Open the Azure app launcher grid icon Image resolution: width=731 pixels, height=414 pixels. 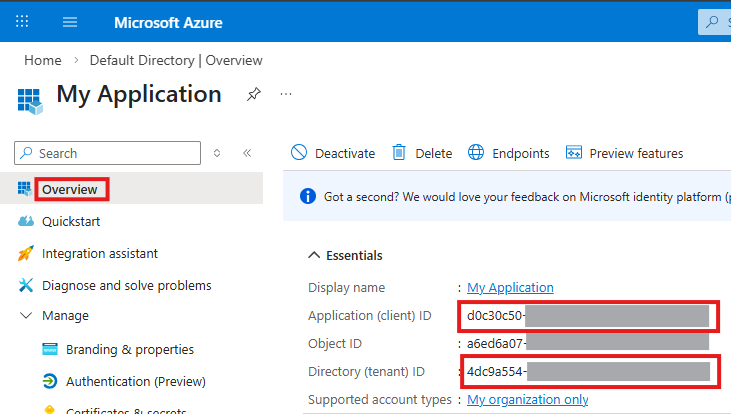coord(23,21)
